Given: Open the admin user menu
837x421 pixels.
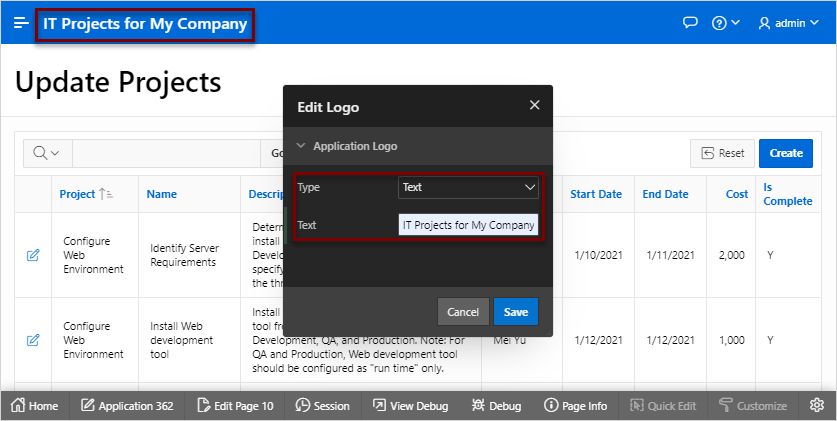Looking at the screenshot, I should tap(788, 23).
